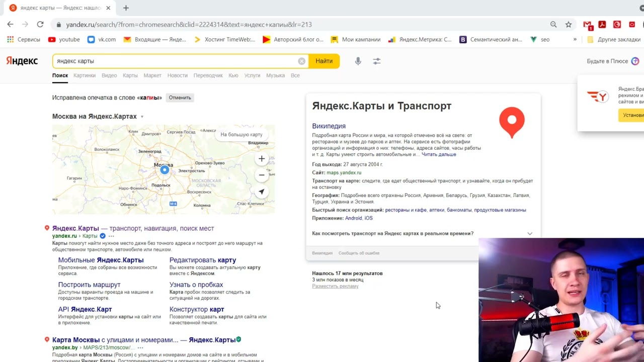The height and width of the screenshot is (362, 644).
Task: Zoom out map with minus button
Action: click(x=262, y=174)
